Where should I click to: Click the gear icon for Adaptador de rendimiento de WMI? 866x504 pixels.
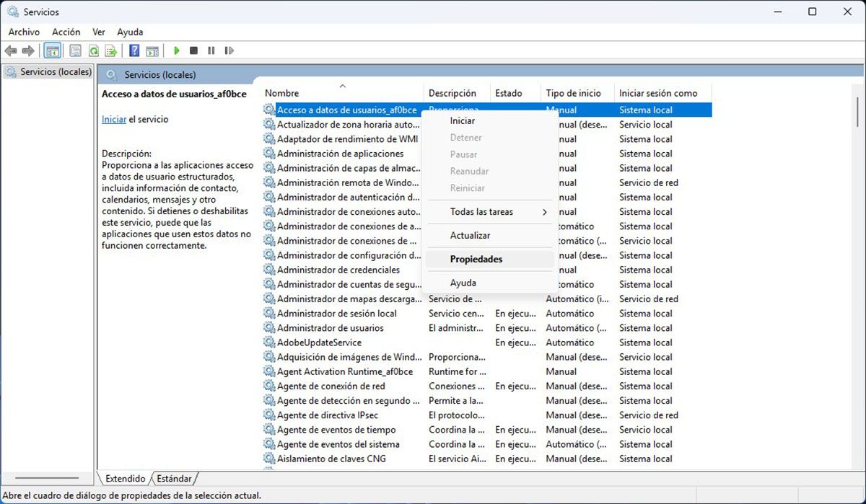(269, 139)
